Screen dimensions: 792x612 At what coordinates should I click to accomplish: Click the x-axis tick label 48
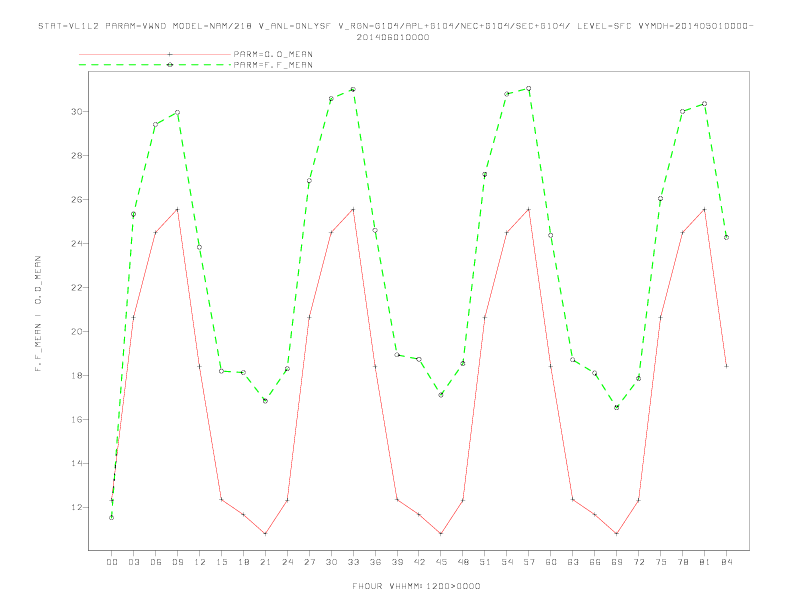click(x=463, y=562)
